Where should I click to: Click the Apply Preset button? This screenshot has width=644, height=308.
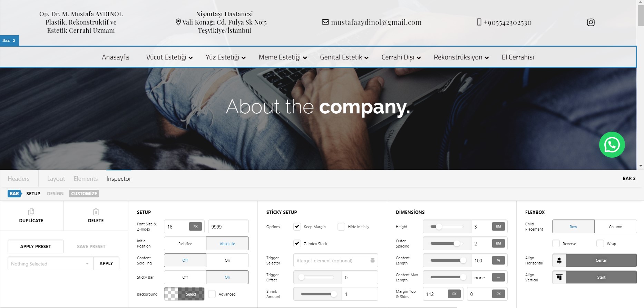[x=36, y=246]
